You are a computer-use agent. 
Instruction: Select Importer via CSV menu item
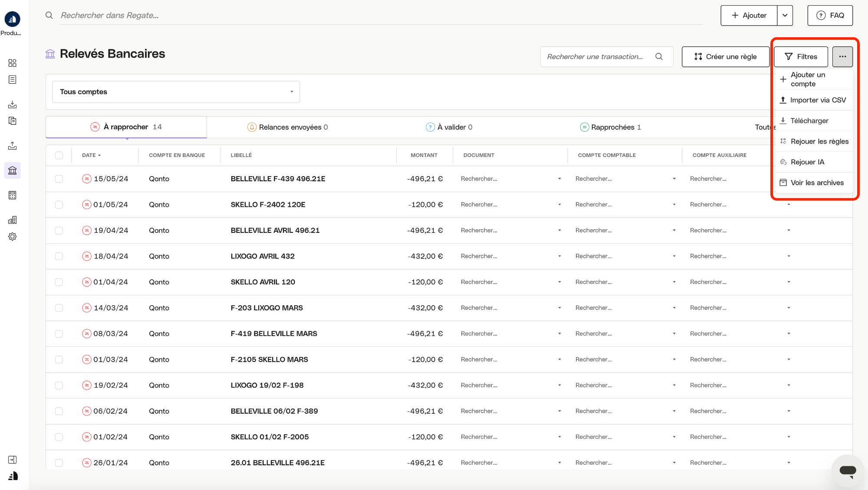point(814,100)
